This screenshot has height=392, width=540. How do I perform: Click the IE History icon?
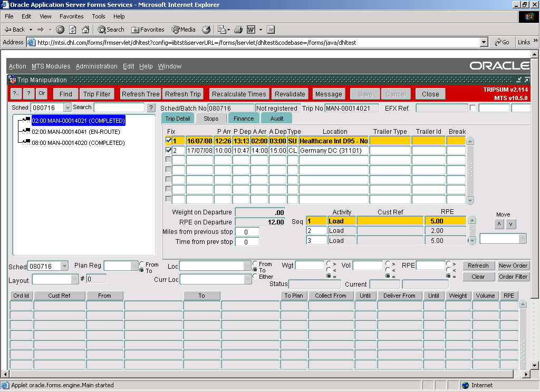point(206,30)
